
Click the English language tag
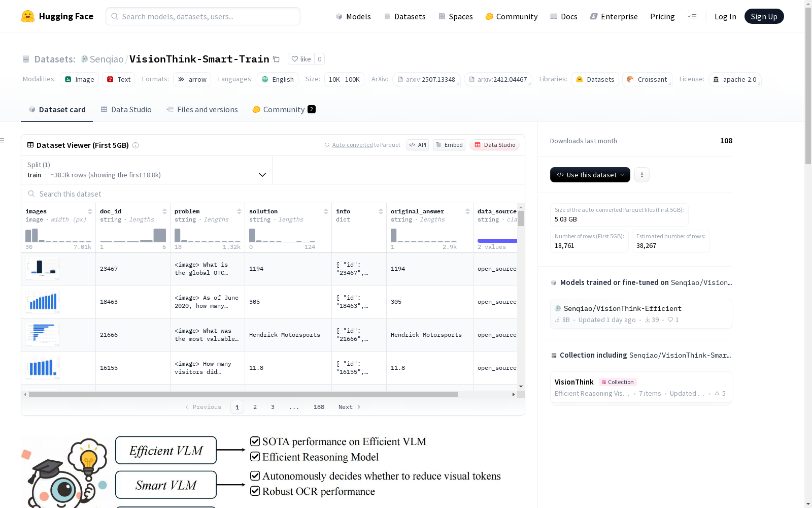[x=278, y=79]
